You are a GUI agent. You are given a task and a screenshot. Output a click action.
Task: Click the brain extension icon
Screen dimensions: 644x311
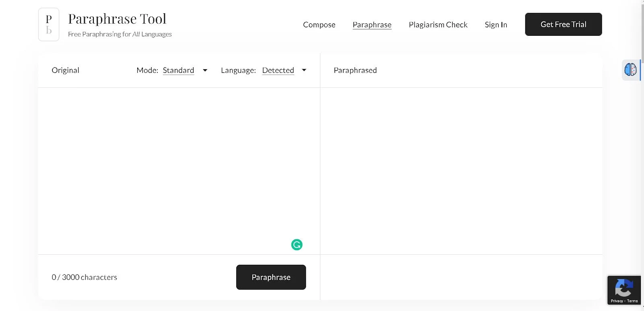click(x=630, y=70)
